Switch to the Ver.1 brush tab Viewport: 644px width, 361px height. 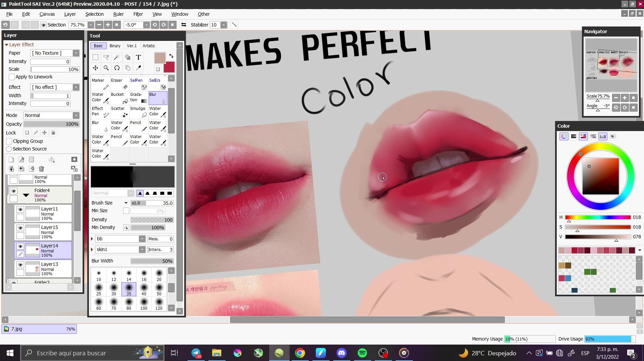(132, 46)
